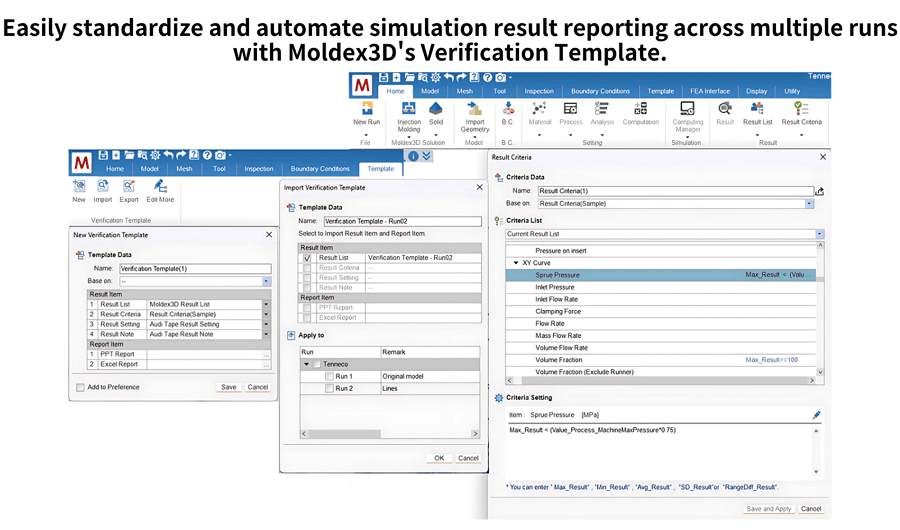Open the Result Setting dropdown in New Template
Screen dimensions: 900x530
267,324
